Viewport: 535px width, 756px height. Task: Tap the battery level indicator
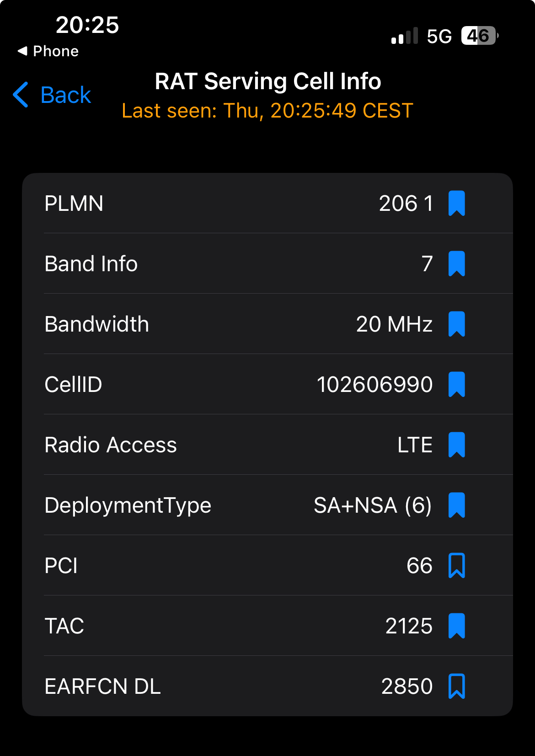(479, 36)
